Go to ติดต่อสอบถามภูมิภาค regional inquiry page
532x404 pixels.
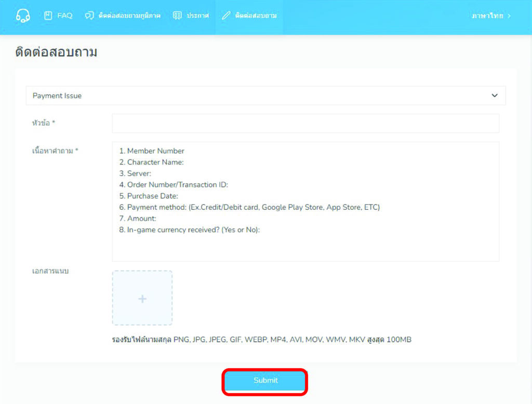(129, 16)
